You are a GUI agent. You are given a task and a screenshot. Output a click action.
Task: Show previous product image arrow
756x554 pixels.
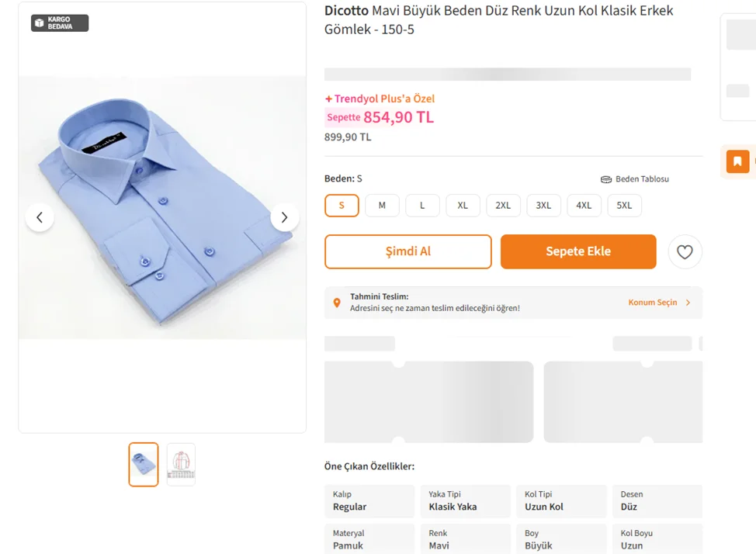point(40,217)
